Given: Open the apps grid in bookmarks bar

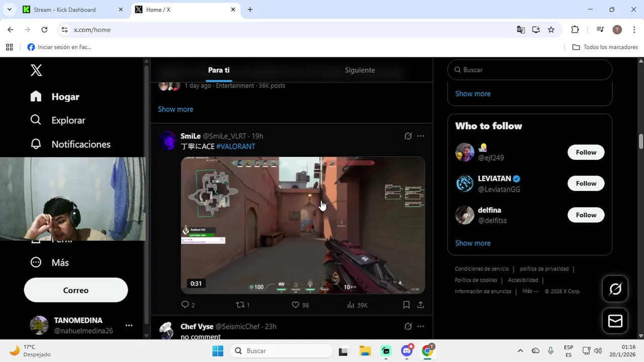Looking at the screenshot, I should point(9,47).
